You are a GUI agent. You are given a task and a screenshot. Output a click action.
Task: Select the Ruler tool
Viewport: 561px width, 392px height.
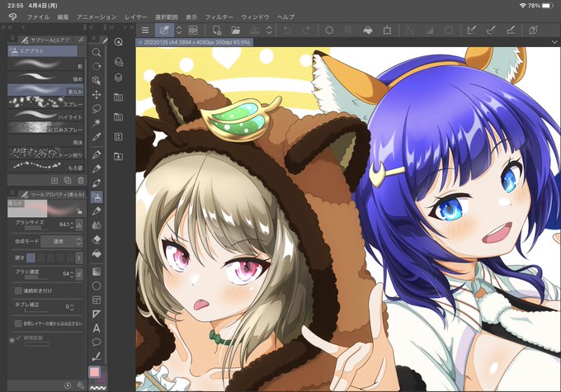tap(97, 314)
